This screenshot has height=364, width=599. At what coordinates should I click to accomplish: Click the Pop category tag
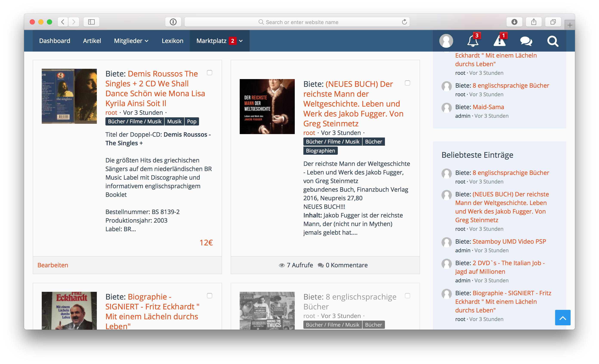[x=191, y=121]
